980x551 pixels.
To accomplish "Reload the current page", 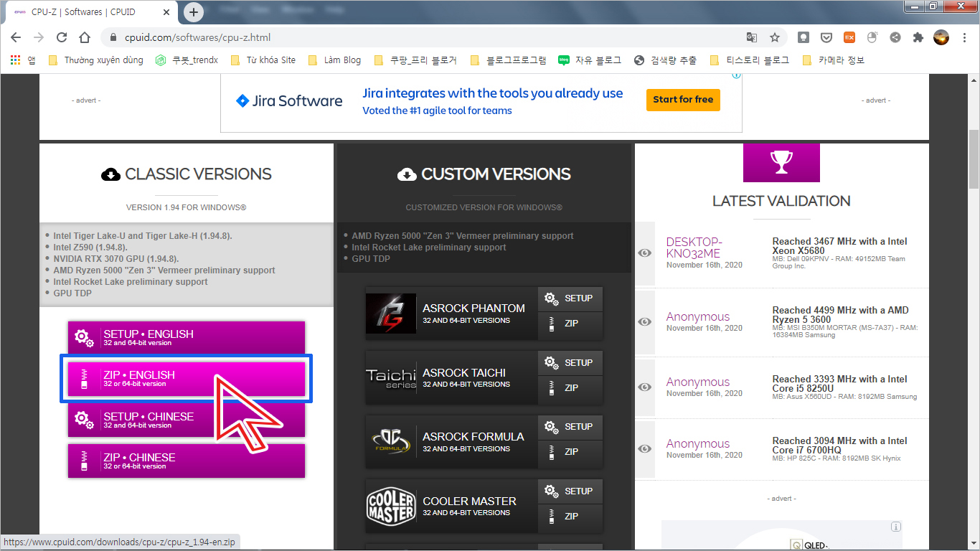I will tap(62, 37).
